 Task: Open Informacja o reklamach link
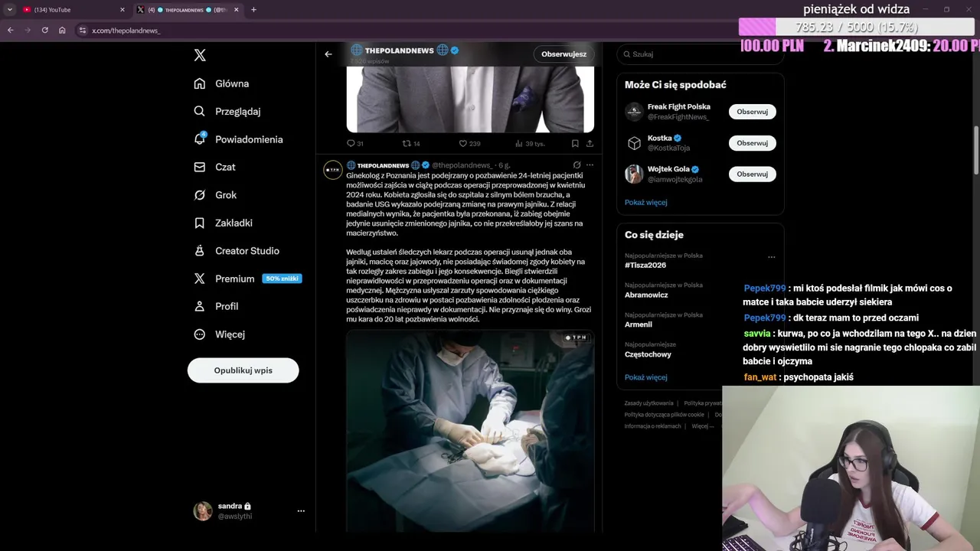(652, 426)
